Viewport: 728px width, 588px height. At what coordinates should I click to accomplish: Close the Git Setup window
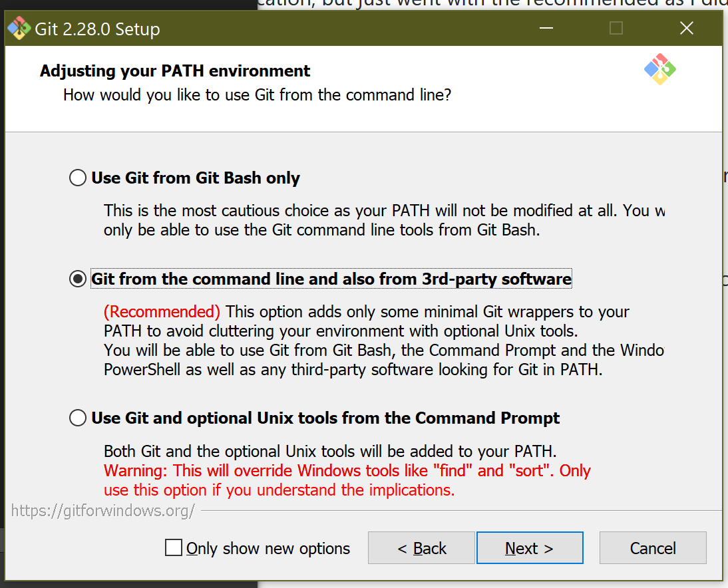coord(687,29)
